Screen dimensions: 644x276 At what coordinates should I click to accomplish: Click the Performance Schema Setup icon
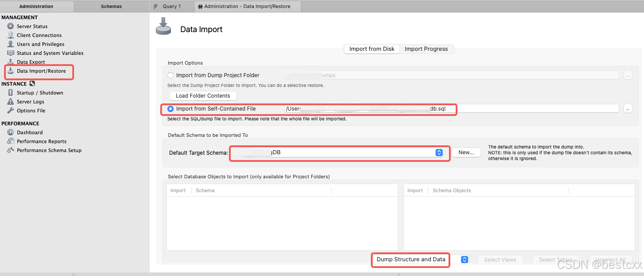(10, 150)
